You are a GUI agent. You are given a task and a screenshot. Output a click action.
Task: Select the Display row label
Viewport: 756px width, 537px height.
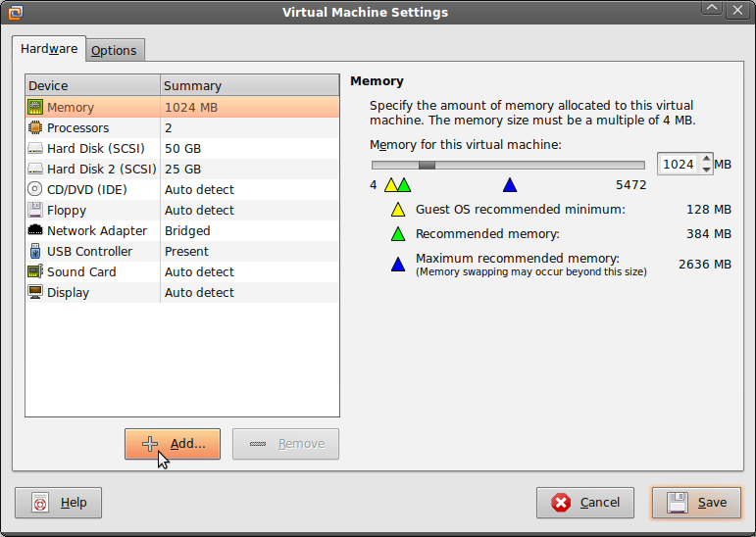[68, 293]
